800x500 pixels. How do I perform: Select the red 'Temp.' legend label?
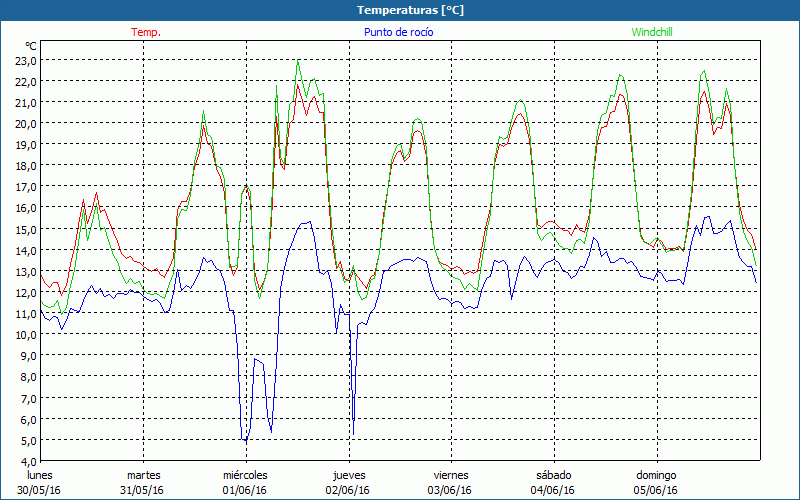(x=146, y=32)
